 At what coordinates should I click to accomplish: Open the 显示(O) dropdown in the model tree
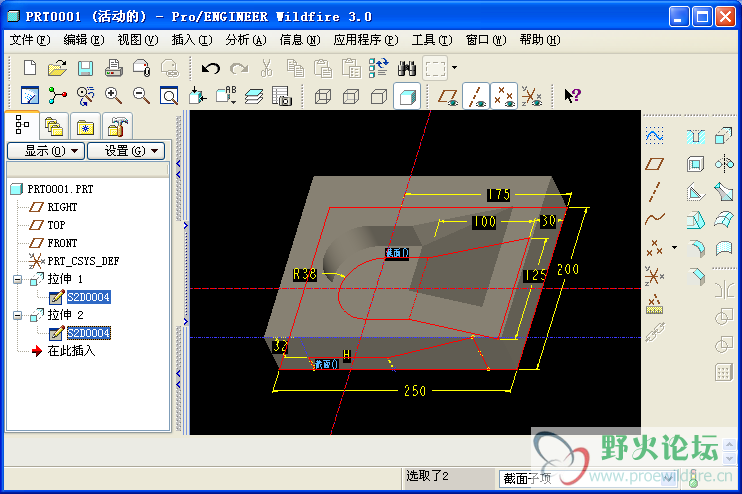click(x=46, y=151)
